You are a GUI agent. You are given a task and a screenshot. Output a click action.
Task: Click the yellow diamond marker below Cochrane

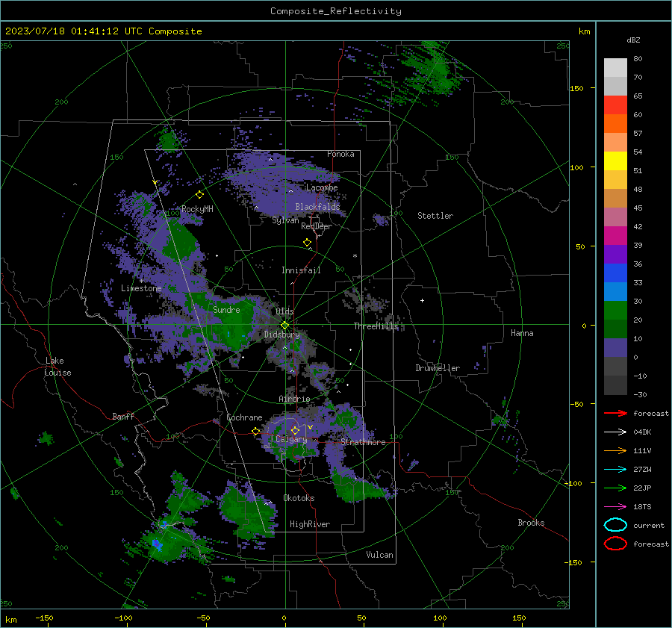256,431
